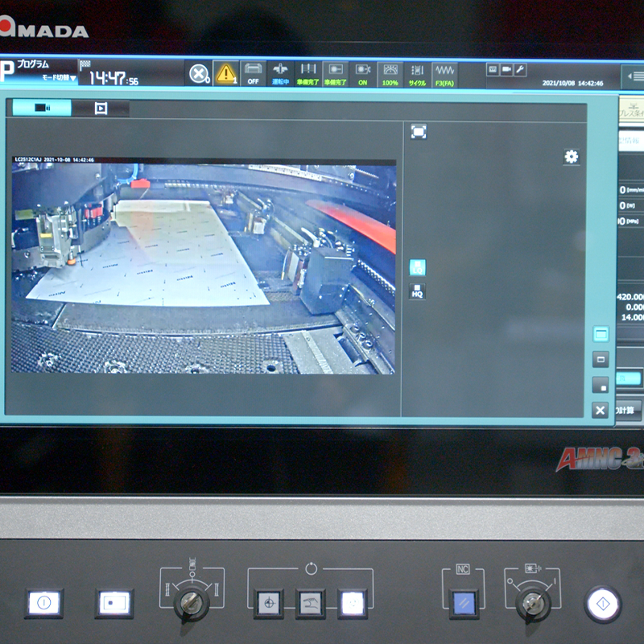Push the power on hardware button

tap(43, 603)
